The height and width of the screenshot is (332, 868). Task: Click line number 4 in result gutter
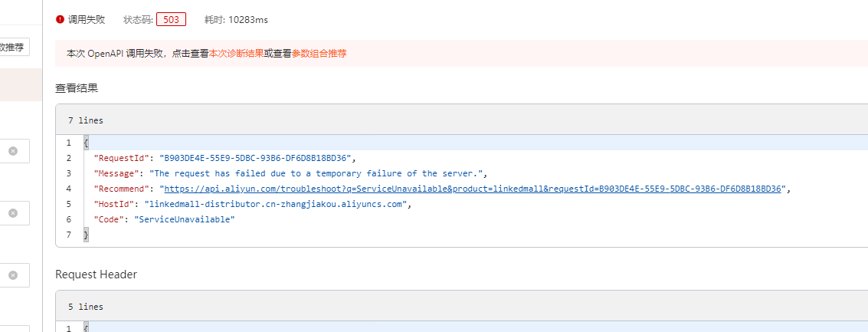tap(68, 189)
